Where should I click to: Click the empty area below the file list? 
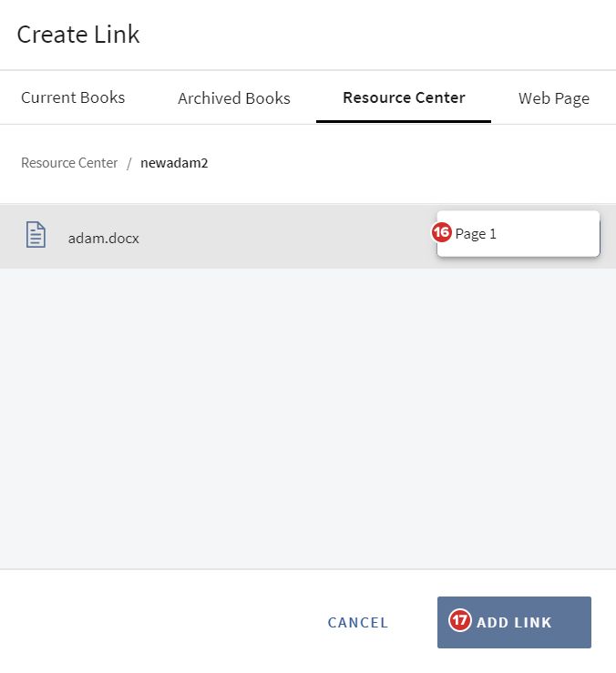pos(307,419)
